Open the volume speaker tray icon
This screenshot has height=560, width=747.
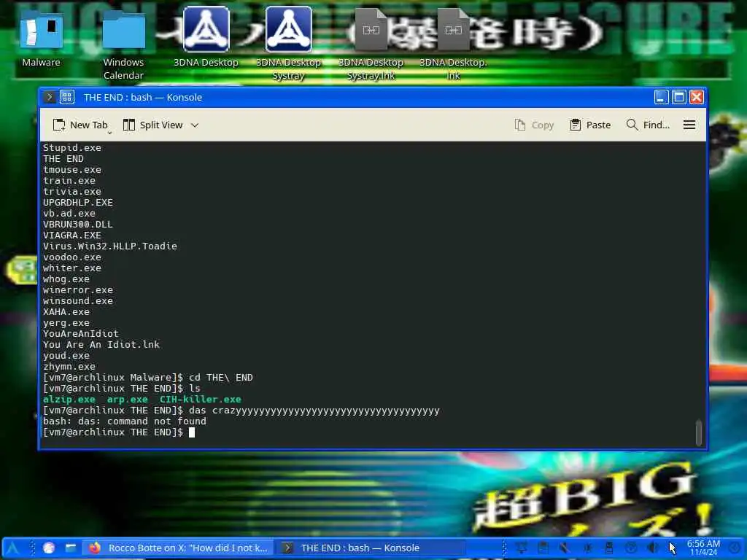[653, 548]
